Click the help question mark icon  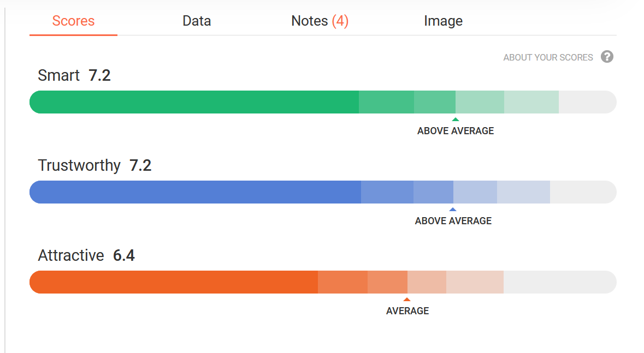coord(607,57)
